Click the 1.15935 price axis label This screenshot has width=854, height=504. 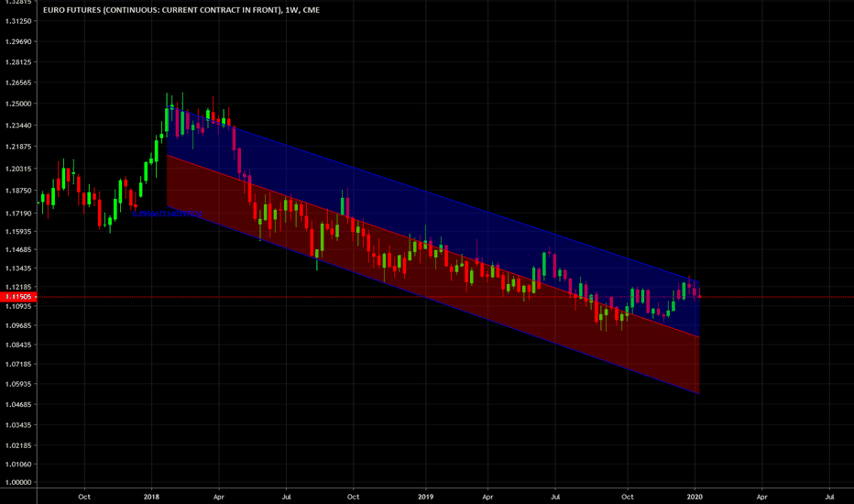pyautogui.click(x=18, y=232)
